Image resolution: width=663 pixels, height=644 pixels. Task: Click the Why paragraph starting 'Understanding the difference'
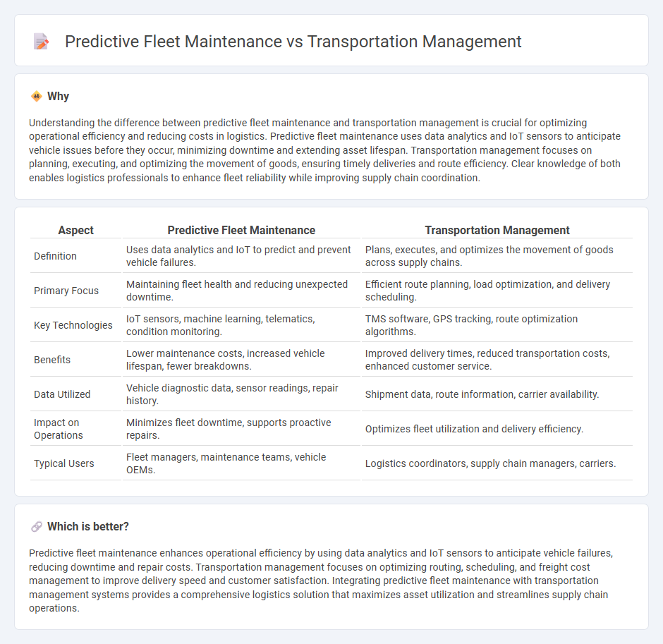[x=324, y=150]
